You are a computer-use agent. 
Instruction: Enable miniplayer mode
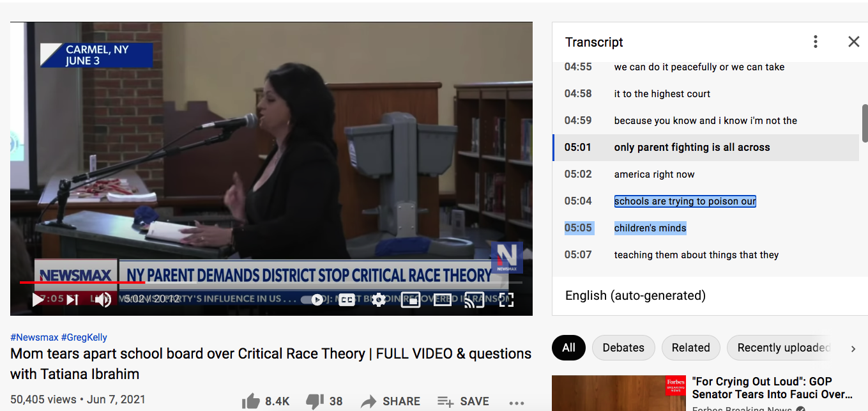(410, 299)
